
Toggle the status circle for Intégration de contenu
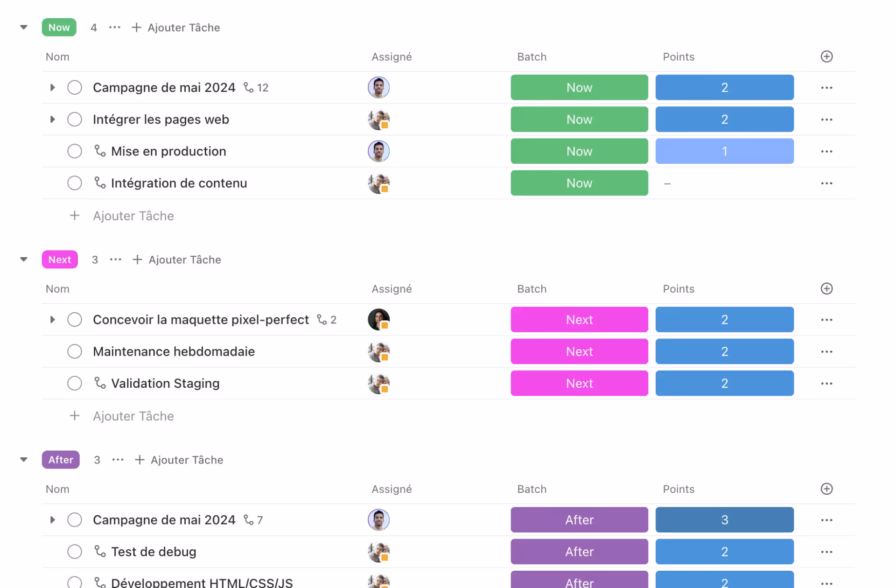click(x=75, y=183)
